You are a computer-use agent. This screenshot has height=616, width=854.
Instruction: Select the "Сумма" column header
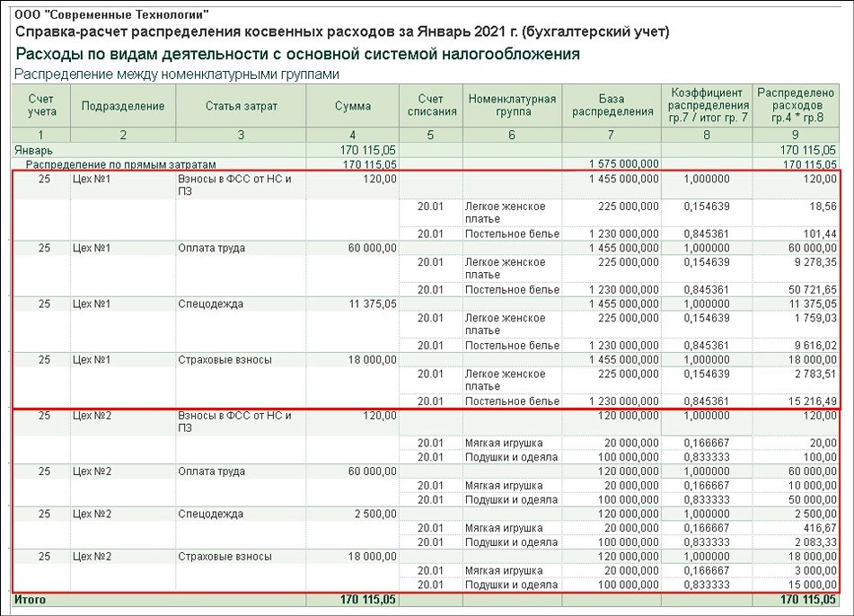(353, 106)
